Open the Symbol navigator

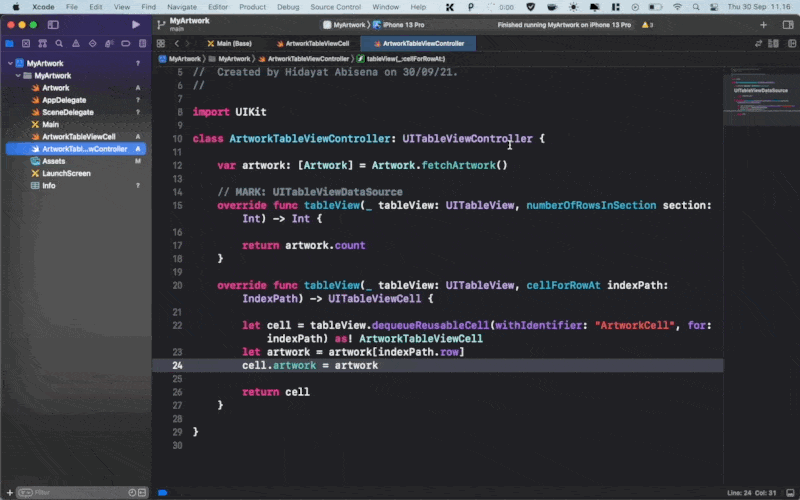click(x=42, y=43)
